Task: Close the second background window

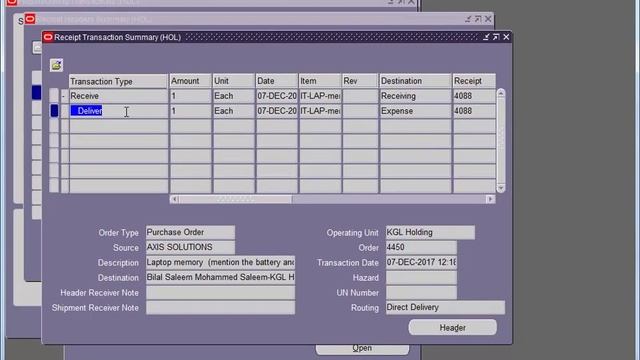Action: point(488,19)
